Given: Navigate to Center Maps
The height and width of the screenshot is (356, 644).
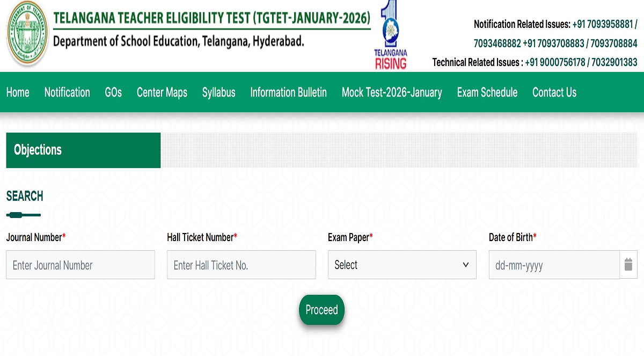Looking at the screenshot, I should pos(162,92).
